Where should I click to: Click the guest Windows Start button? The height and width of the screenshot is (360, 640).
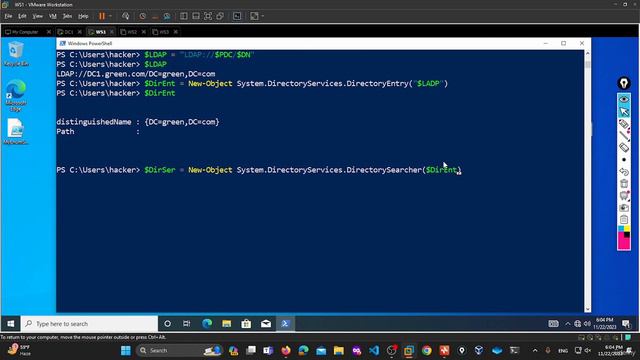coord(11,324)
